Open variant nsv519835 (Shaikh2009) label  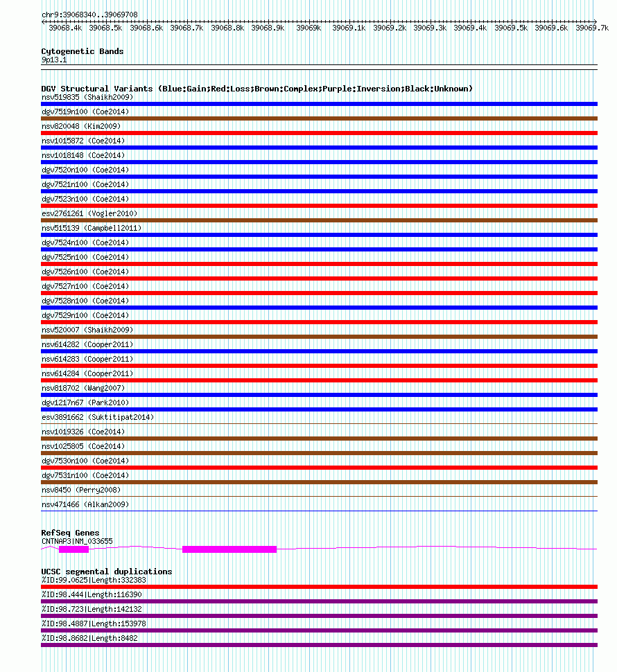click(x=87, y=97)
